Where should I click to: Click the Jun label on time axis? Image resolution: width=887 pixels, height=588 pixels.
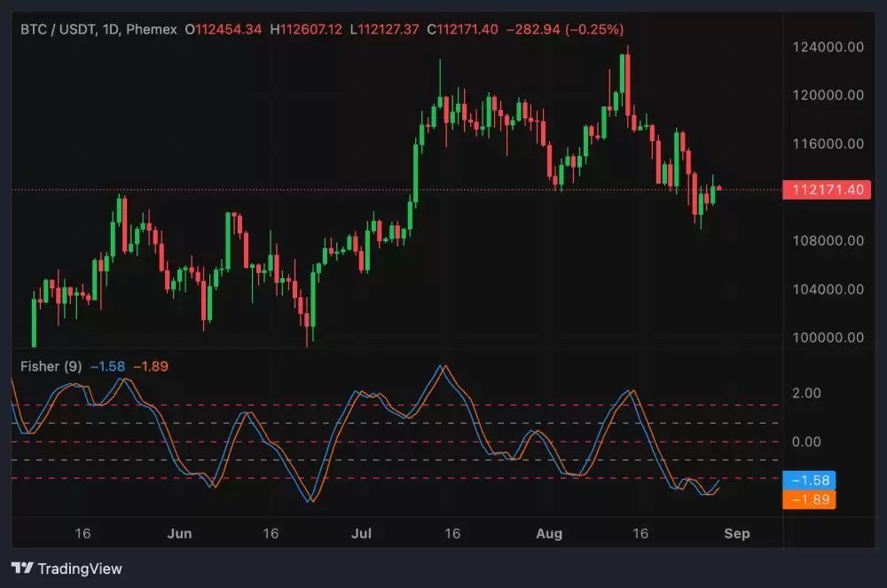(x=179, y=534)
